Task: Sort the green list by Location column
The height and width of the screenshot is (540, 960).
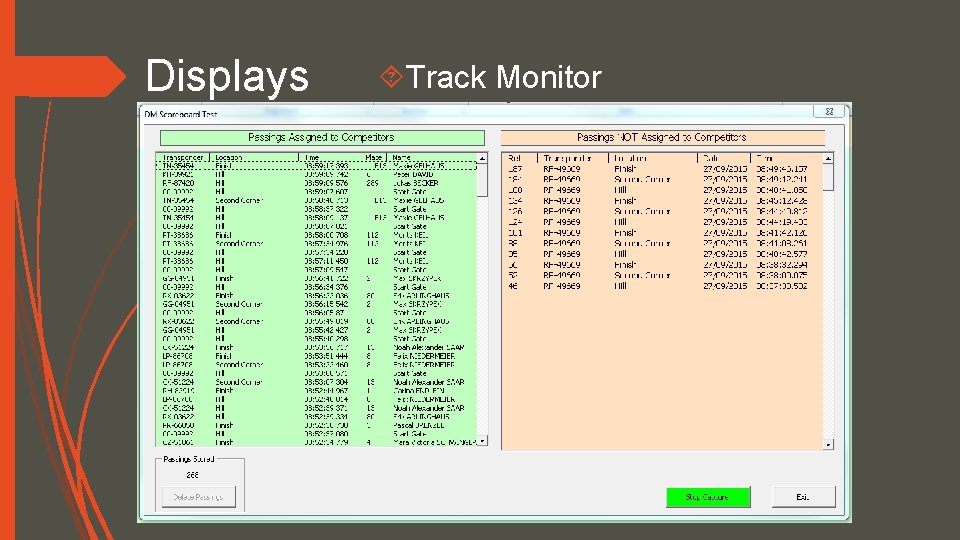Action: click(254, 157)
